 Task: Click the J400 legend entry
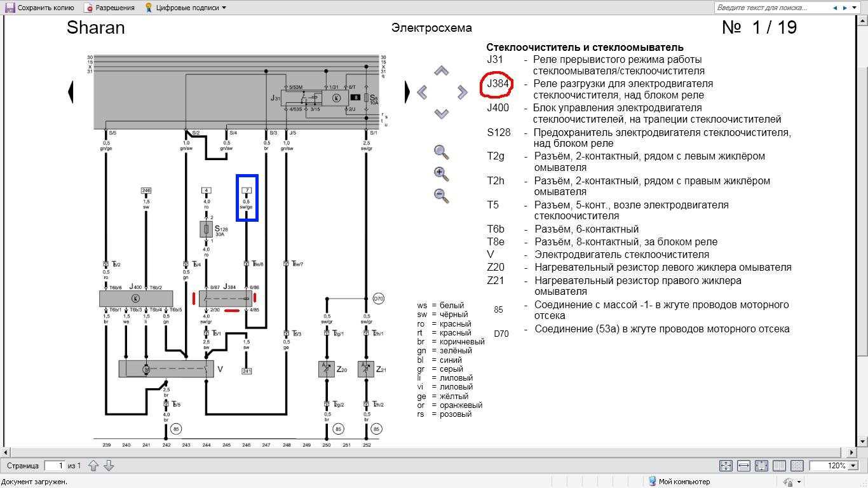pyautogui.click(x=634, y=114)
